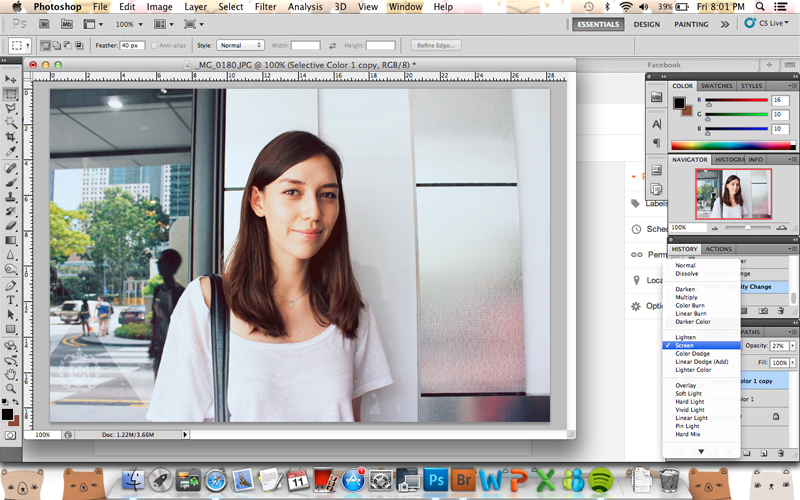This screenshot has height=500, width=800.
Task: Select the Zoom tool
Action: pyautogui.click(x=11, y=388)
